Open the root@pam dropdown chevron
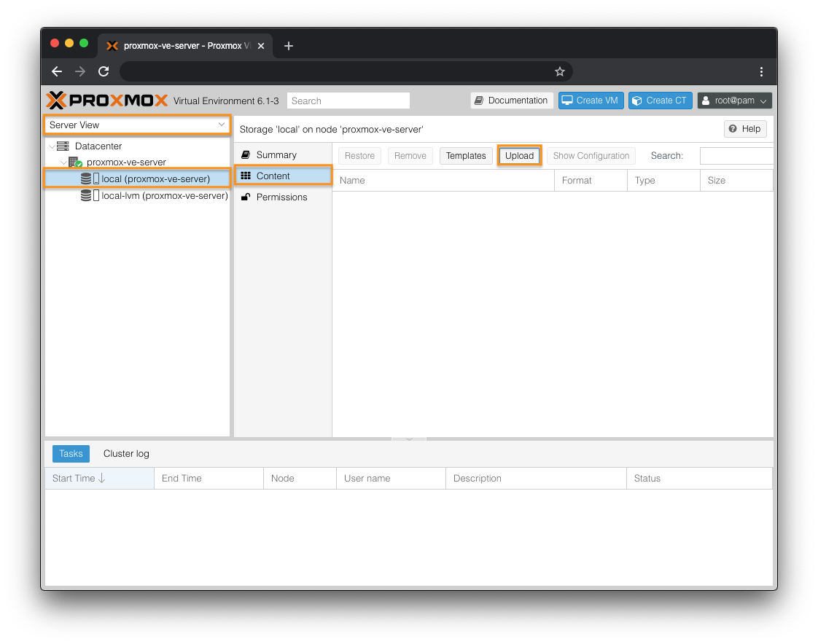Viewport: 818px width, 644px height. click(763, 101)
